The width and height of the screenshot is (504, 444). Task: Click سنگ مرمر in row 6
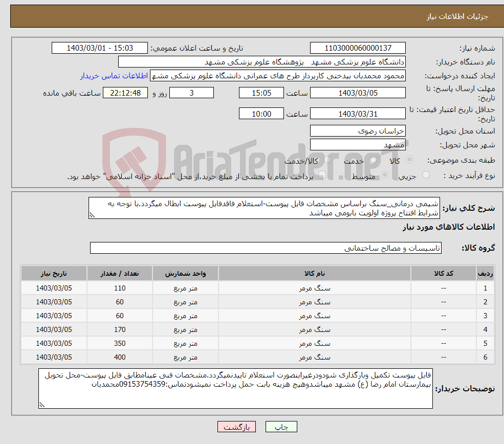pos(315,357)
